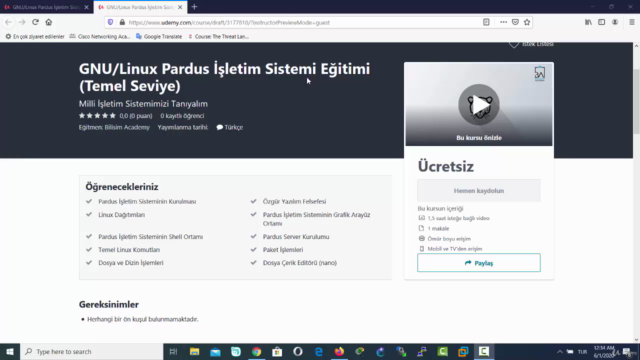This screenshot has height=360, width=640.
Task: Go back with the browser back arrow
Action: pyautogui.click(x=8, y=22)
